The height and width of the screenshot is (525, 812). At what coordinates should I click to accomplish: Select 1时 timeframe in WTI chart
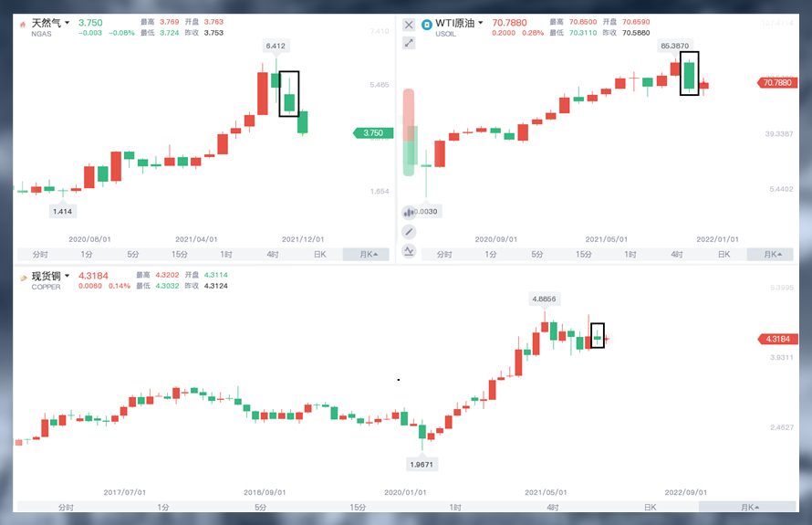click(x=630, y=255)
